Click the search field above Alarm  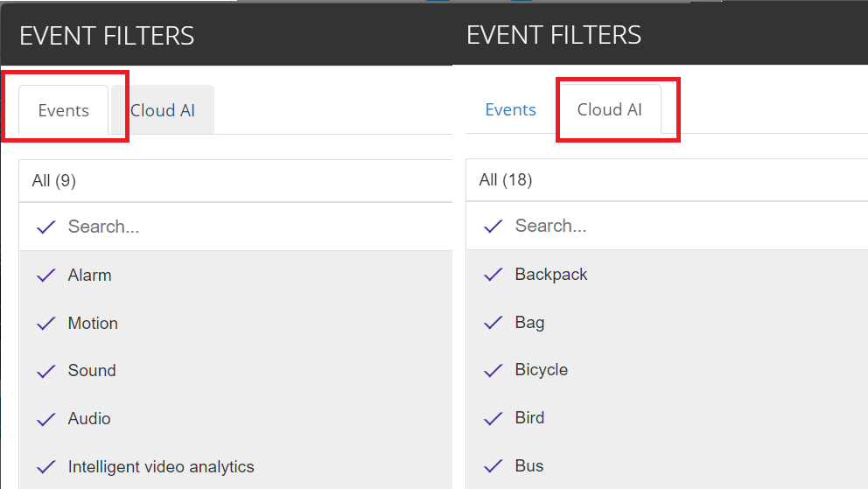[254, 227]
